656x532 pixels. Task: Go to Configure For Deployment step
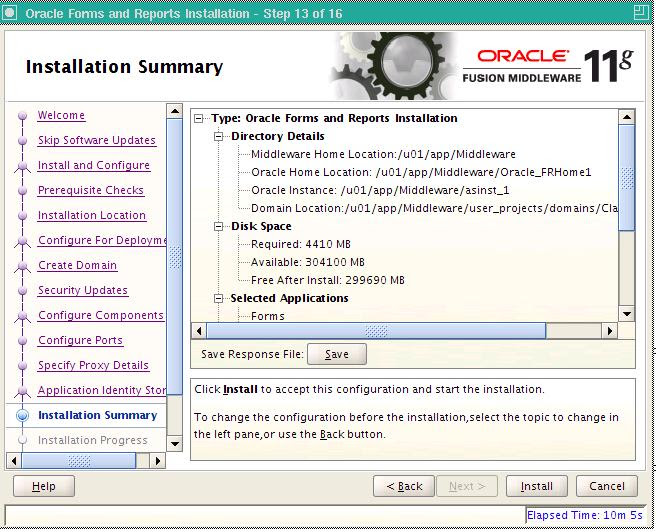(102, 240)
